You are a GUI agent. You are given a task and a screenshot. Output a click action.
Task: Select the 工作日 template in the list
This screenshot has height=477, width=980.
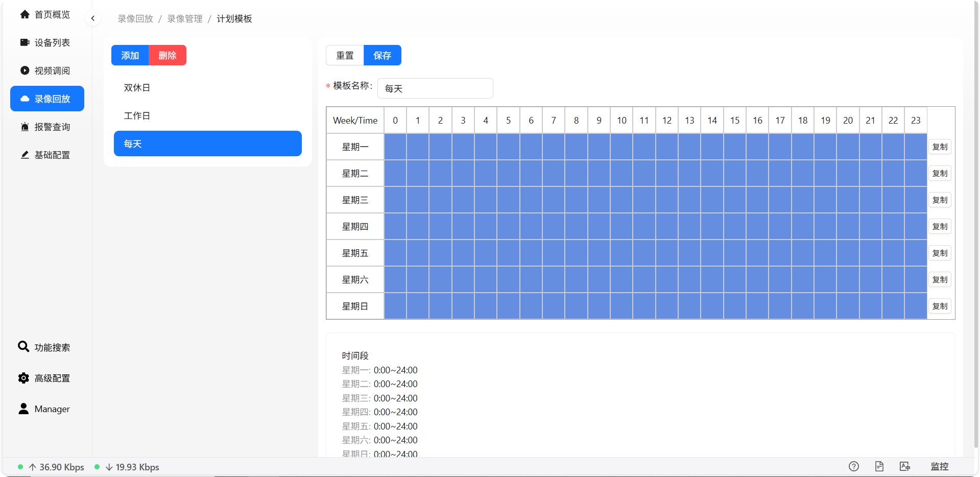pos(136,115)
